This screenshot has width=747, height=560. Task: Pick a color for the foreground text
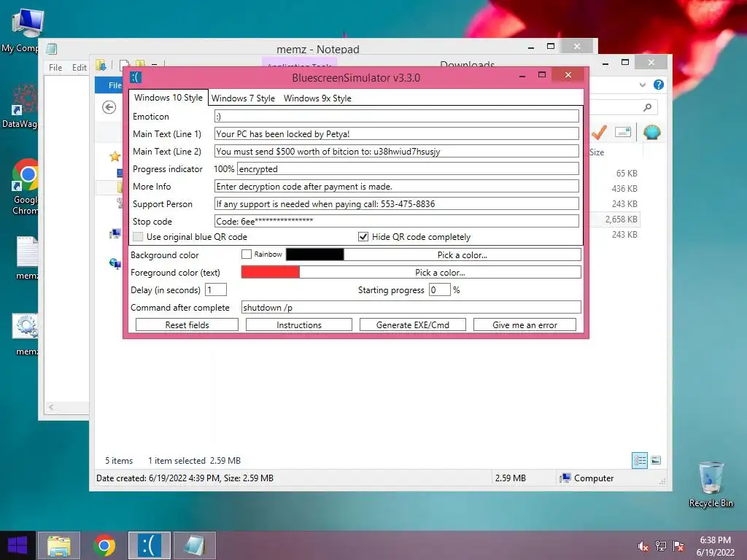point(440,273)
